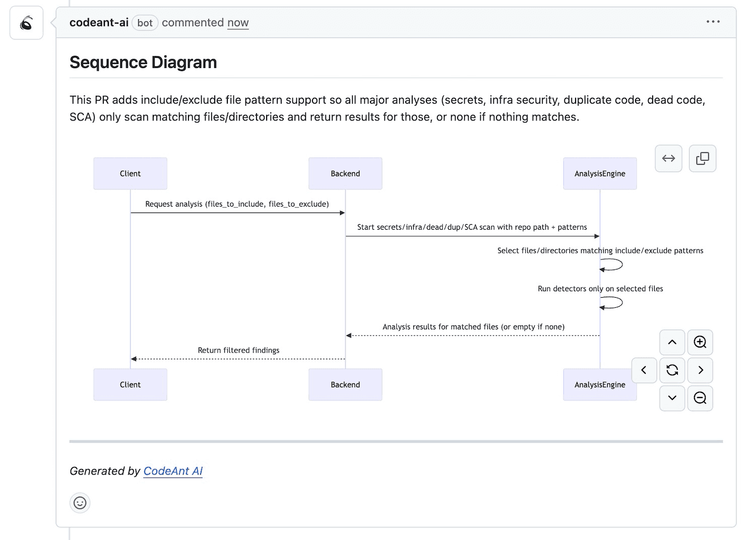The height and width of the screenshot is (540, 756).
Task: Click the top AnalysisEngine participant box
Action: tap(600, 174)
